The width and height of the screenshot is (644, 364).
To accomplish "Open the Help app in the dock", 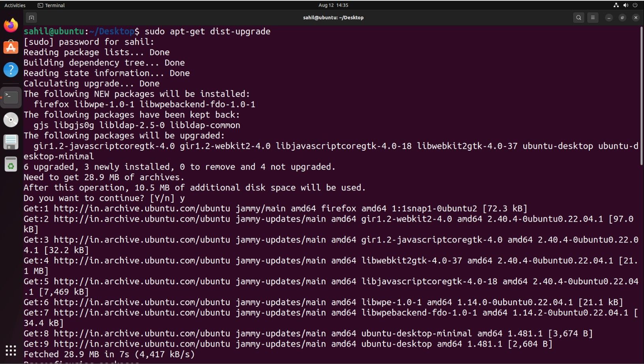I will point(11,69).
